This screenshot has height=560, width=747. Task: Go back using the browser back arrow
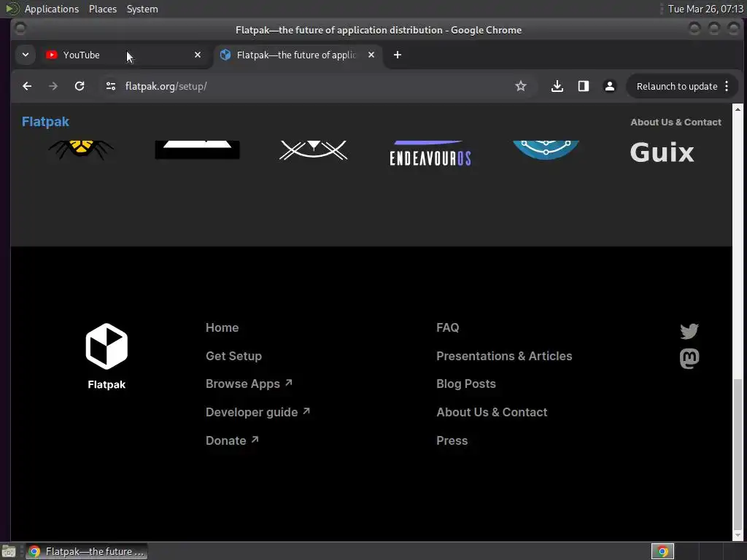27,86
